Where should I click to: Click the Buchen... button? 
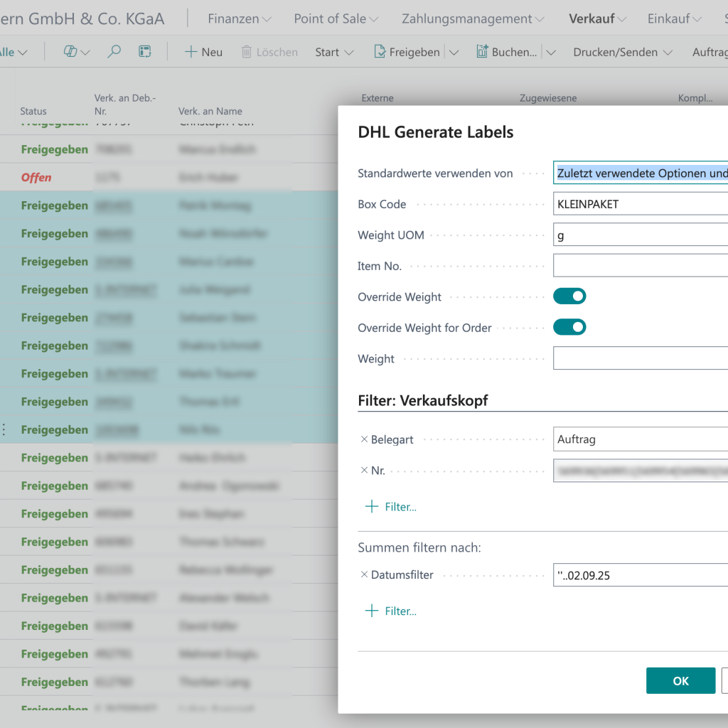click(506, 52)
